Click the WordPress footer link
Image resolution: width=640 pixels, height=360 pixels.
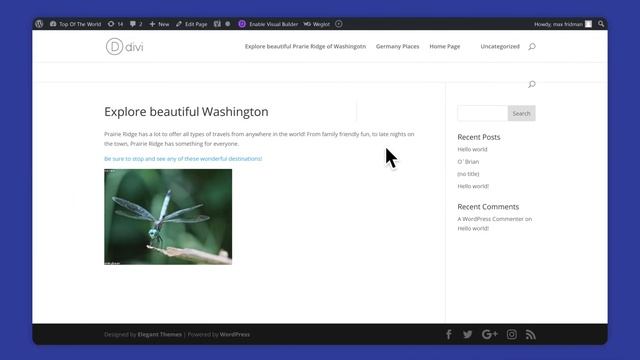coord(235,335)
